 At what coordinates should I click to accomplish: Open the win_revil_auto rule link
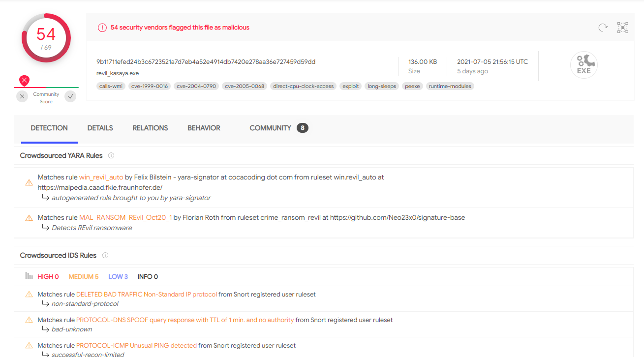(x=101, y=177)
